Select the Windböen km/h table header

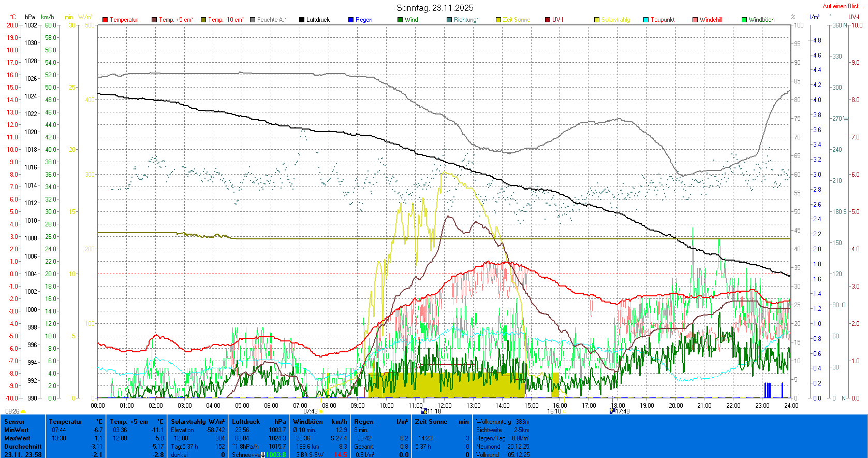tap(319, 422)
